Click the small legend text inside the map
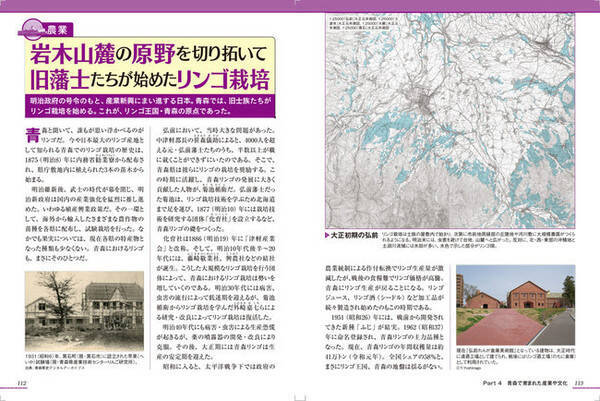The image size is (600, 401). [x=364, y=23]
